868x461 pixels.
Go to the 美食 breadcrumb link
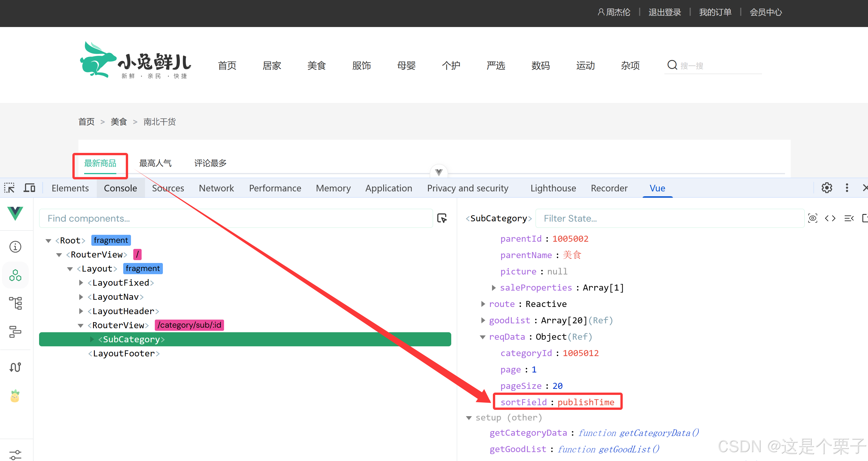[119, 122]
